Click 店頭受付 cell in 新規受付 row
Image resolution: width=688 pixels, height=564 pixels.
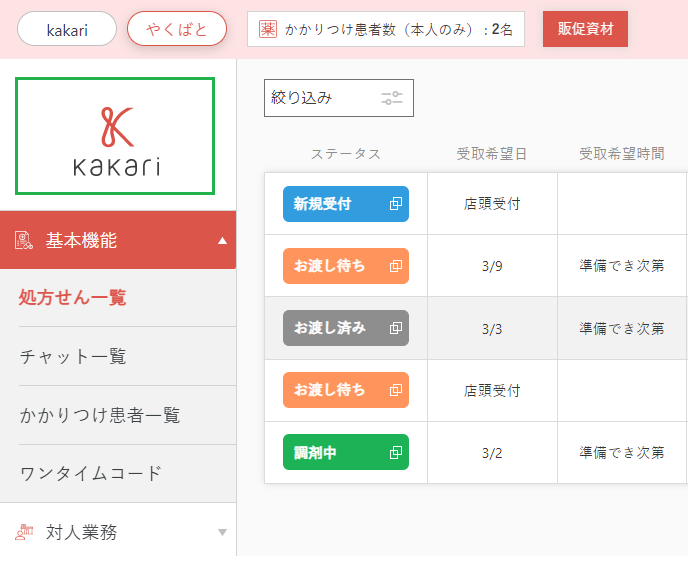492,204
